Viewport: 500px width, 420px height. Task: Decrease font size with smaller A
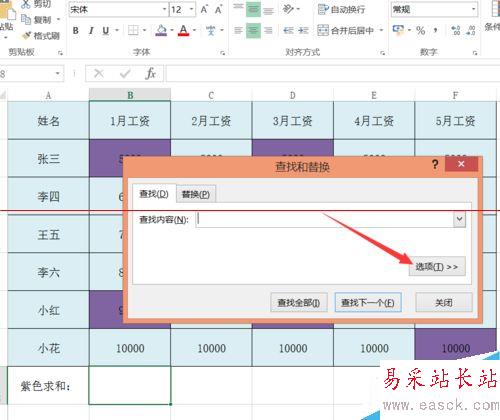218,9
